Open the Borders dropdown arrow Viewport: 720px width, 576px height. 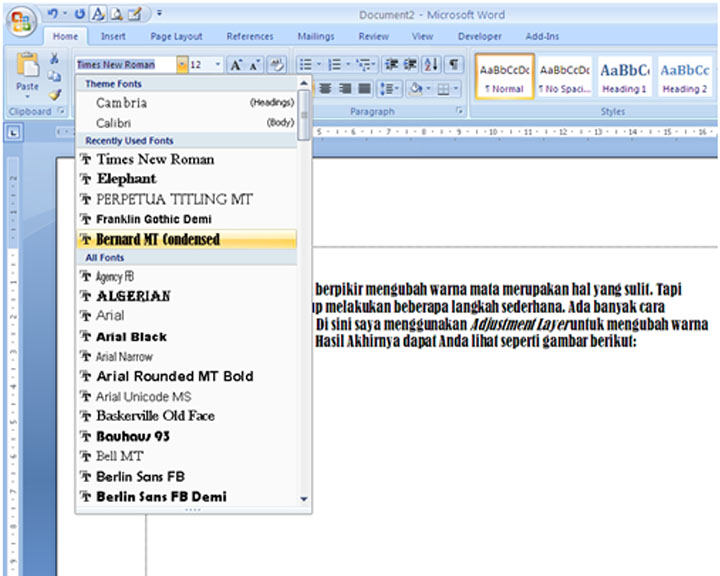(x=456, y=88)
